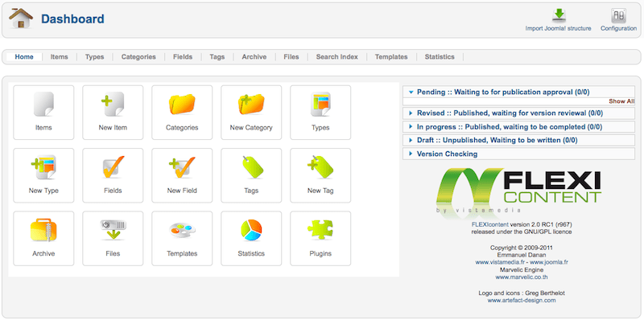Click the Marvelic Engine text
644x320 pixels.
coord(522,270)
